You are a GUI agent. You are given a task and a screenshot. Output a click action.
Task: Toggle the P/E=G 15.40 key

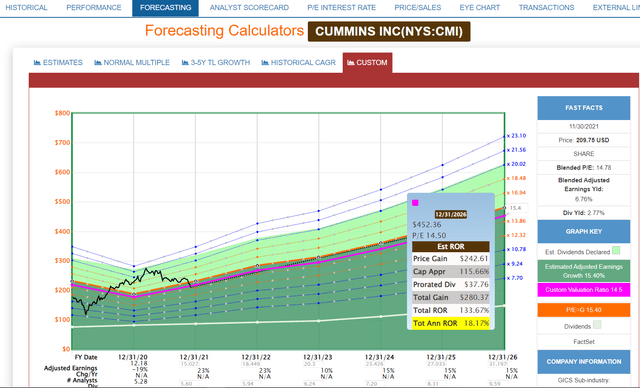584,310
